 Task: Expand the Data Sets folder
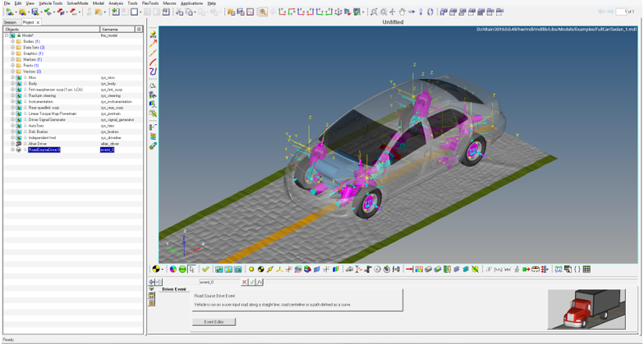(12, 48)
